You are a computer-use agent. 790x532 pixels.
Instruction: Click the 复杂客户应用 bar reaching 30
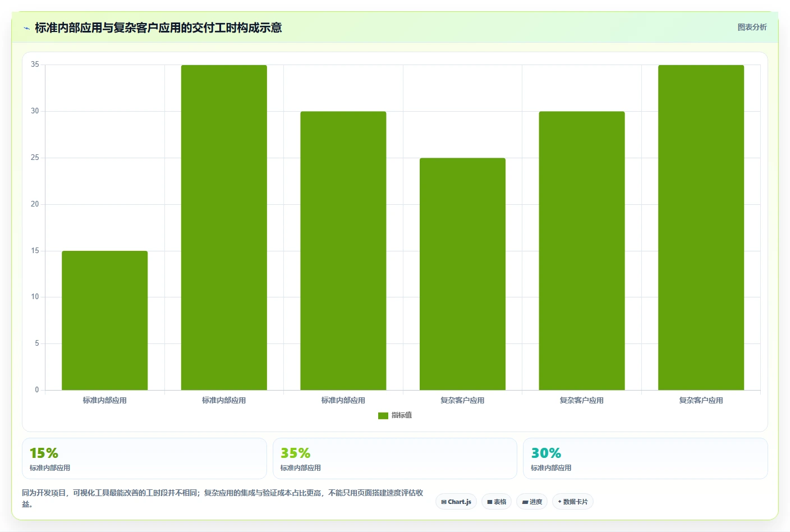click(582, 251)
